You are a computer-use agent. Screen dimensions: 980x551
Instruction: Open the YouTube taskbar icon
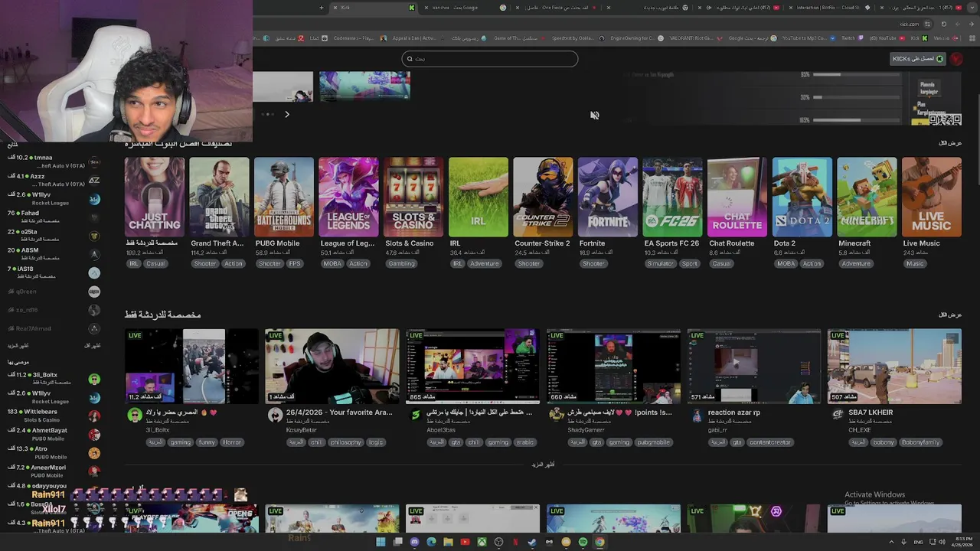tap(465, 542)
